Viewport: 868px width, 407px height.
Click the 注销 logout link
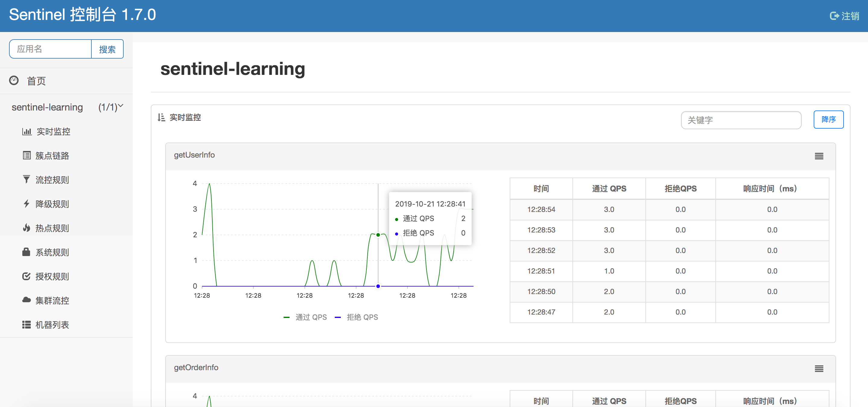pyautogui.click(x=844, y=16)
